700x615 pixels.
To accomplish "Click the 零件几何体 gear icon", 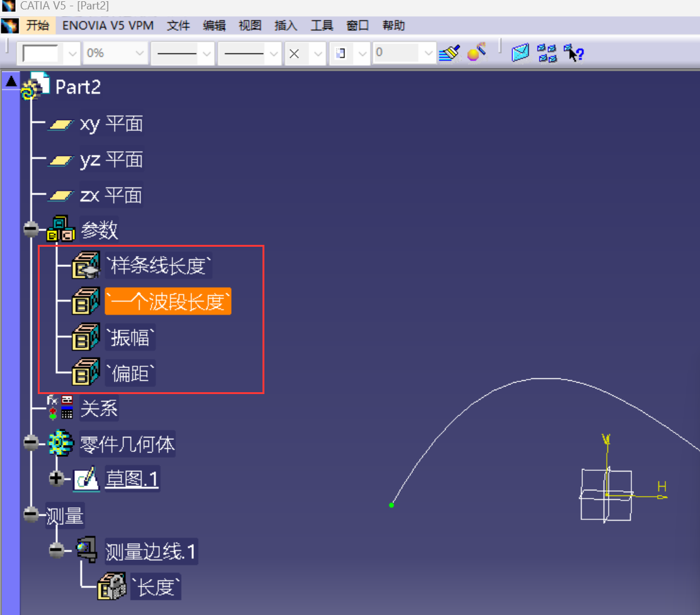I will click(x=60, y=443).
